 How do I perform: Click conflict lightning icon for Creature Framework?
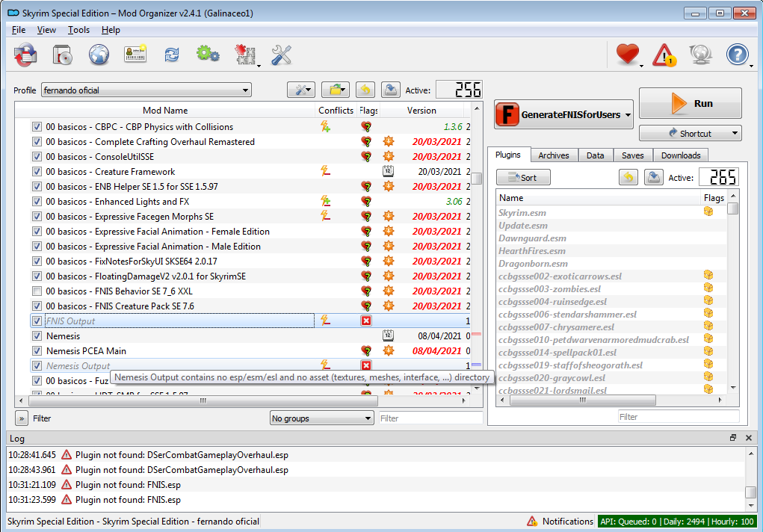pyautogui.click(x=326, y=171)
